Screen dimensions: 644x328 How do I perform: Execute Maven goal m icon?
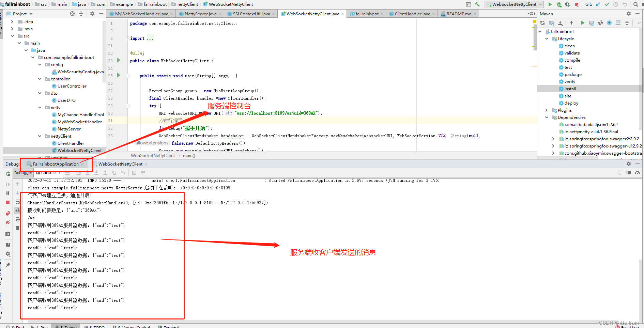(x=592, y=23)
